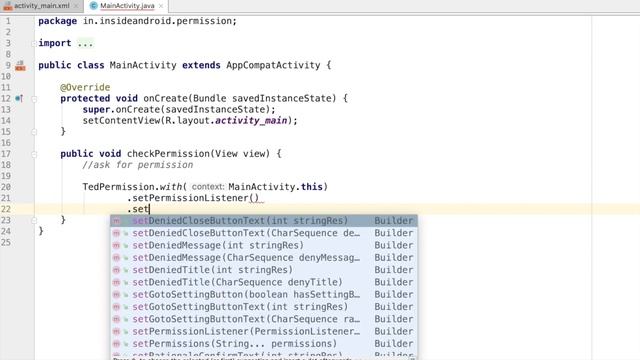Screen dimensions: 640x360
Task: Switch to the activity_main.xml tab
Action: pos(41,6)
